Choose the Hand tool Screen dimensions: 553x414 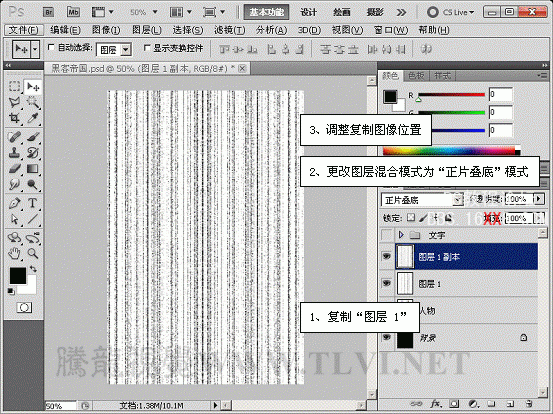click(14, 253)
